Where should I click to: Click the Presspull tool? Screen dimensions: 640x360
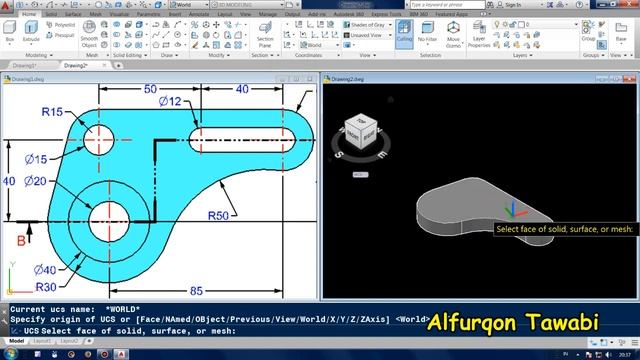[60, 35]
